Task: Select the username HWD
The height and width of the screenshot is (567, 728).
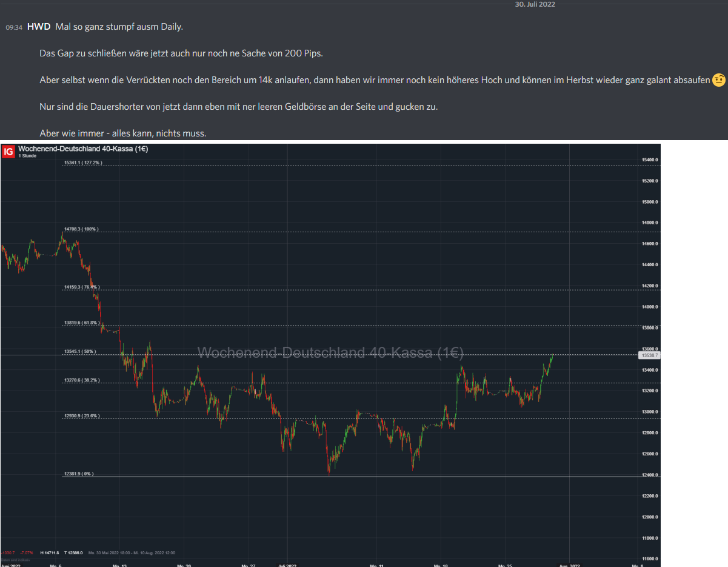Action: pos(38,27)
